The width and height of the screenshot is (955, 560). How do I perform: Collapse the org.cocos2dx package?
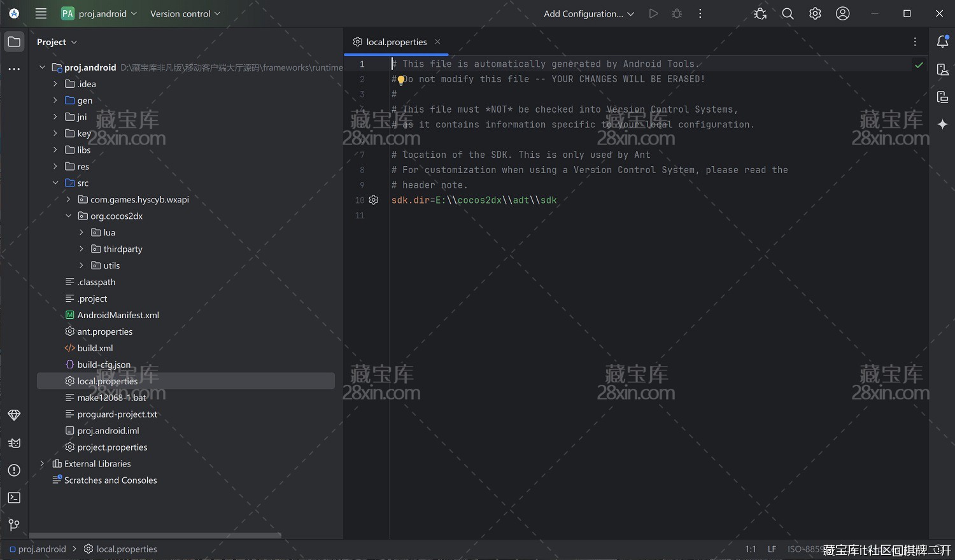click(x=69, y=216)
